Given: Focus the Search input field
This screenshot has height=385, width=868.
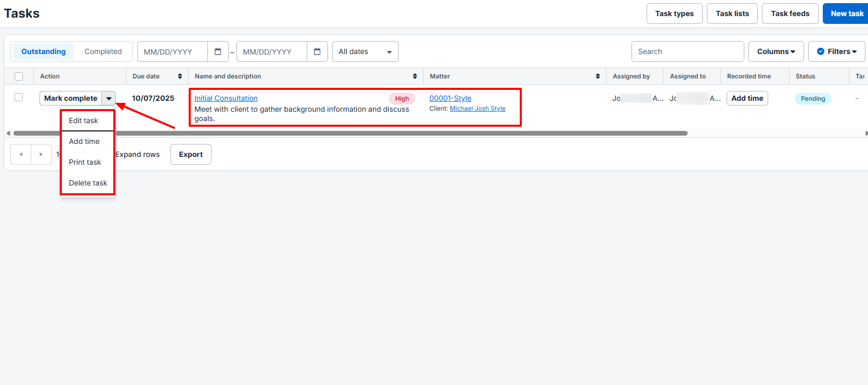Looking at the screenshot, I should [687, 51].
